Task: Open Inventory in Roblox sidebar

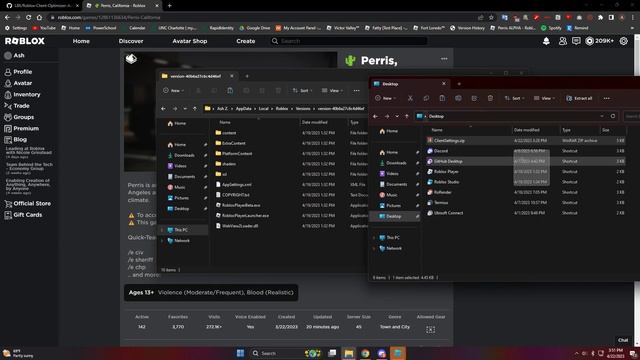Action: pyautogui.click(x=22, y=94)
